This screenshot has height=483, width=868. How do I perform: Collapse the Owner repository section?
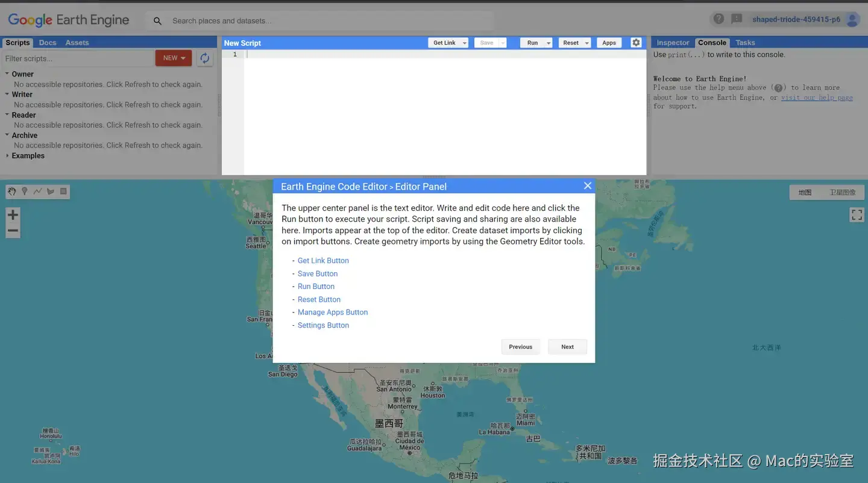tap(7, 74)
